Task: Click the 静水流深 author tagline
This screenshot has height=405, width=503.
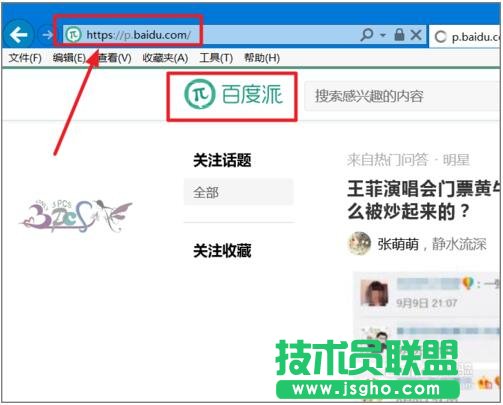Action: 459,244
